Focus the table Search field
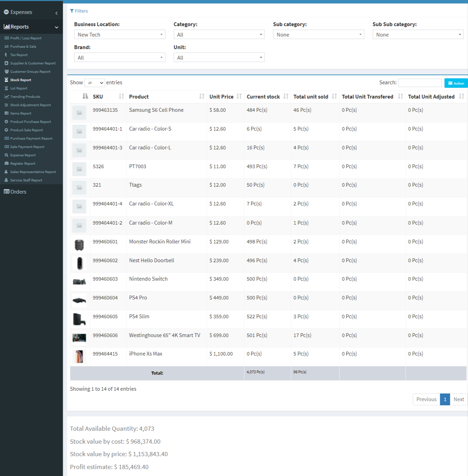Viewport: 468px width, 476px height. pyautogui.click(x=420, y=83)
